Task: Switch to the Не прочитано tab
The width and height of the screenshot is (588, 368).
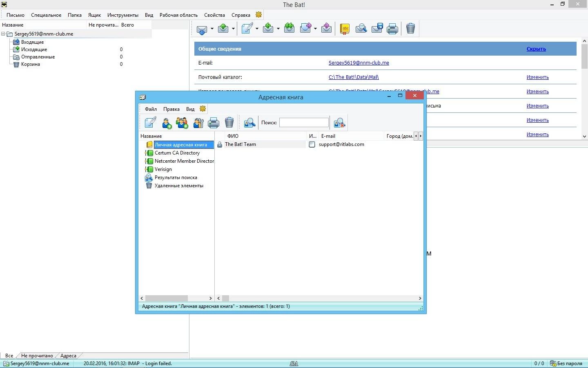Action: (37, 356)
